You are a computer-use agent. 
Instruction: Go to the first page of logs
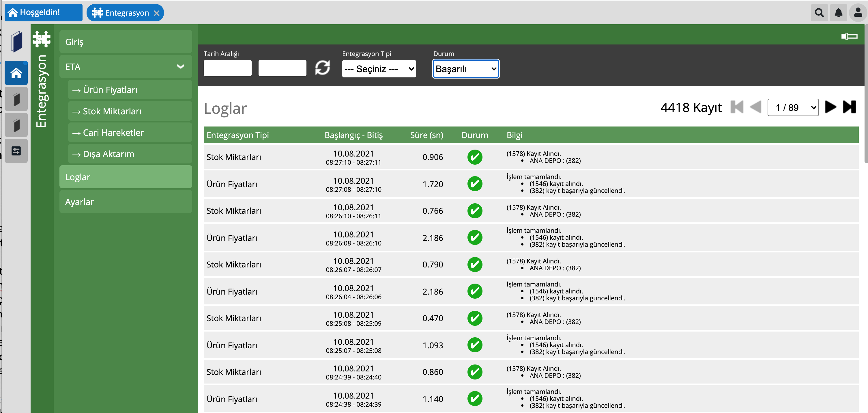737,107
